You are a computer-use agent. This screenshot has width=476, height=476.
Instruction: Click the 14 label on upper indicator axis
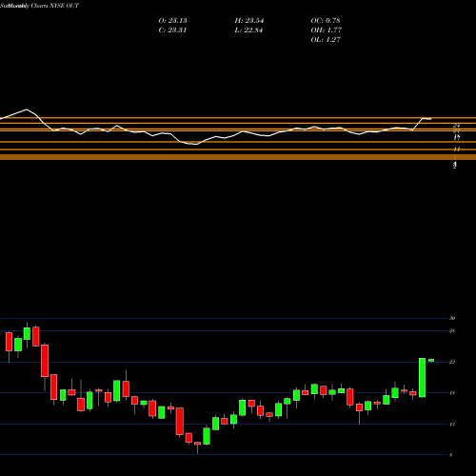point(457,149)
